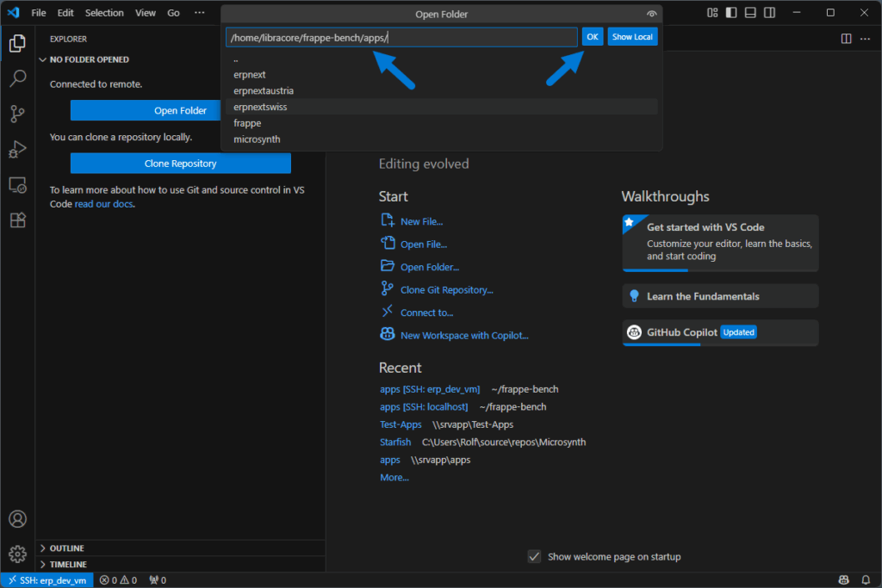This screenshot has height=588, width=882.
Task: Customize layout icon in title bar
Action: (x=712, y=12)
